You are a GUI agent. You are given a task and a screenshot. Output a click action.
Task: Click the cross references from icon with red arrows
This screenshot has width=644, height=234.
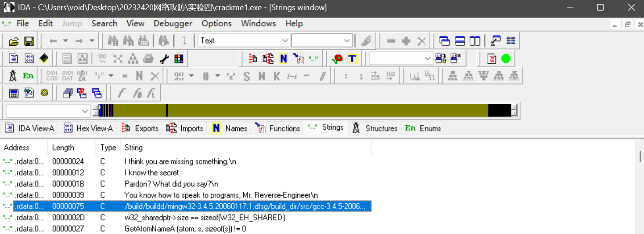(x=268, y=58)
